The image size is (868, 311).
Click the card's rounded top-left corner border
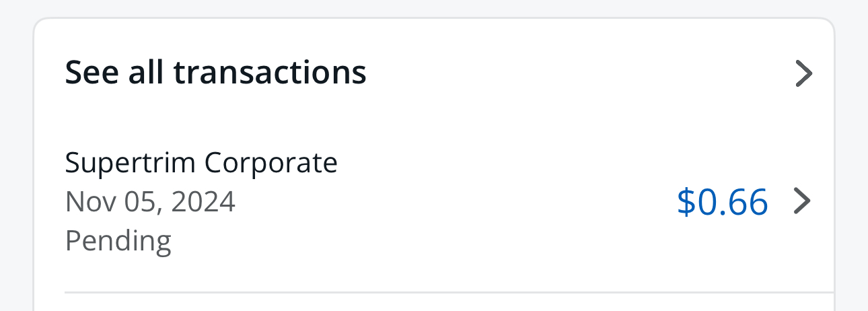pos(38,23)
